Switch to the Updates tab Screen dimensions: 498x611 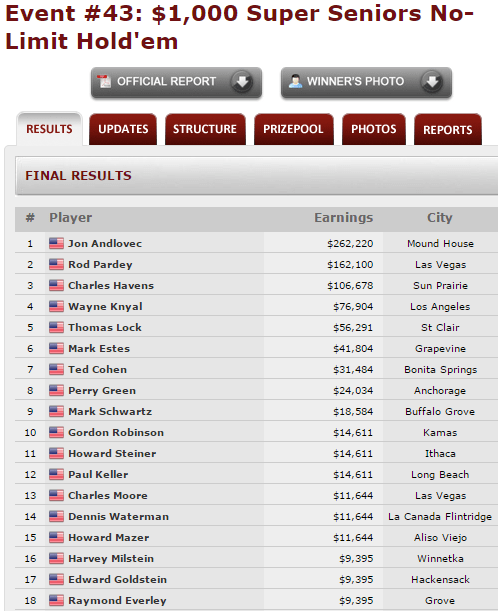123,129
